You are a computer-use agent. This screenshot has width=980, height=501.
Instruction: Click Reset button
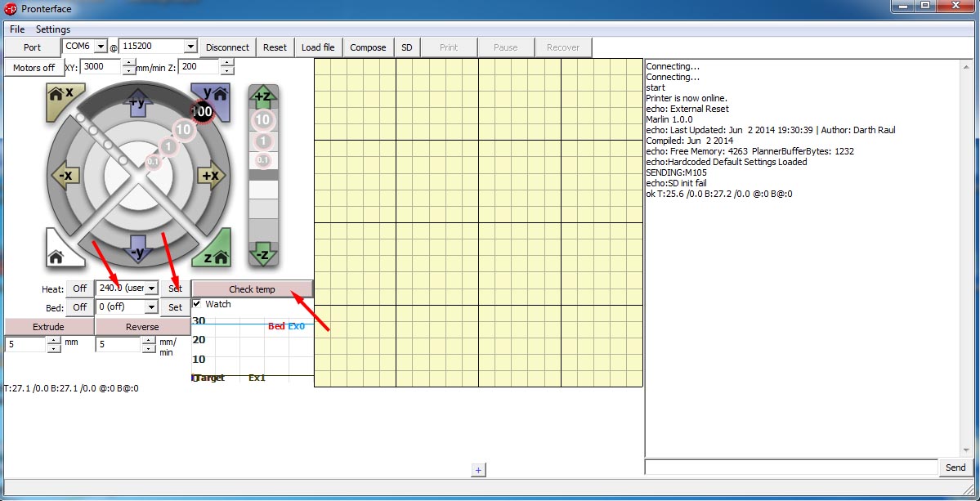tap(275, 47)
